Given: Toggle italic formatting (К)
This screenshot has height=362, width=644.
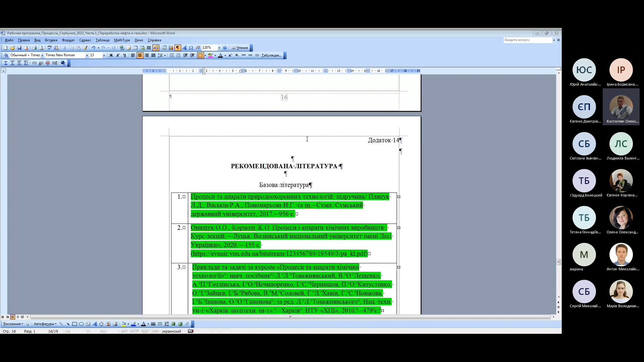Looking at the screenshot, I should click(118, 55).
